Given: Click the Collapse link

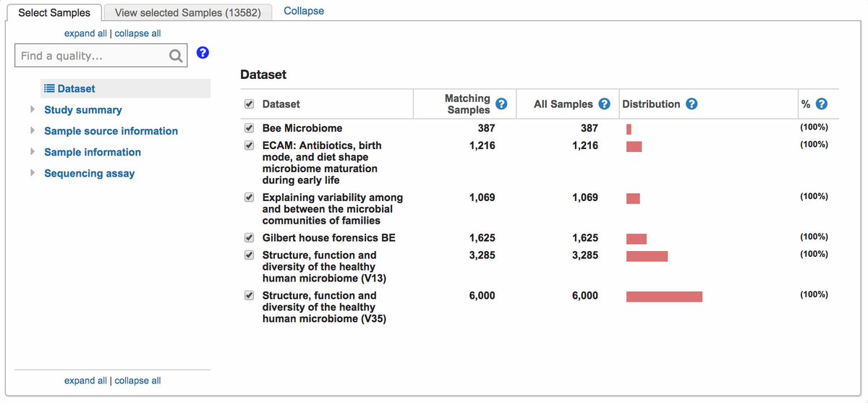Looking at the screenshot, I should 304,11.
